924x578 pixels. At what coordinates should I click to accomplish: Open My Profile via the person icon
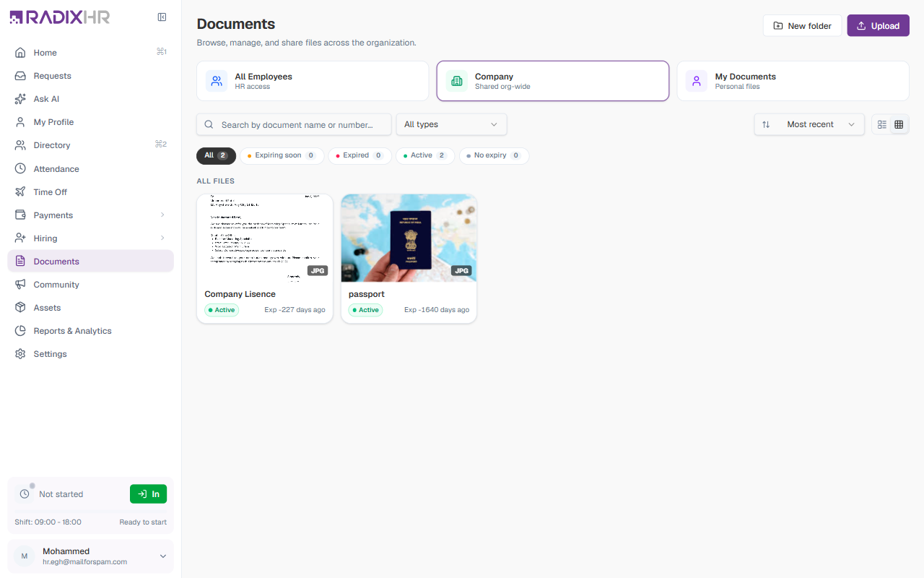(20, 122)
